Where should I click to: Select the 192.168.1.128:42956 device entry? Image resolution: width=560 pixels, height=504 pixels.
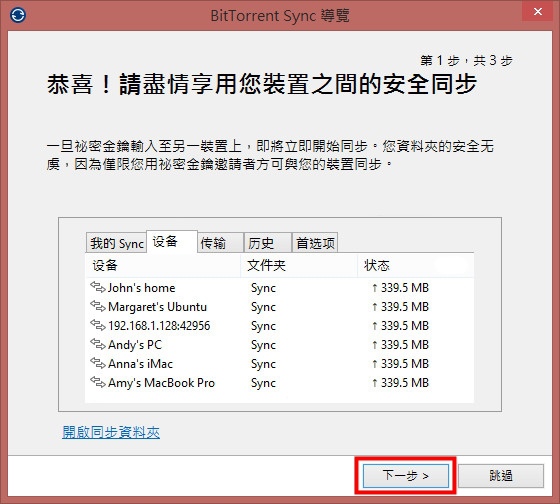[x=159, y=326]
